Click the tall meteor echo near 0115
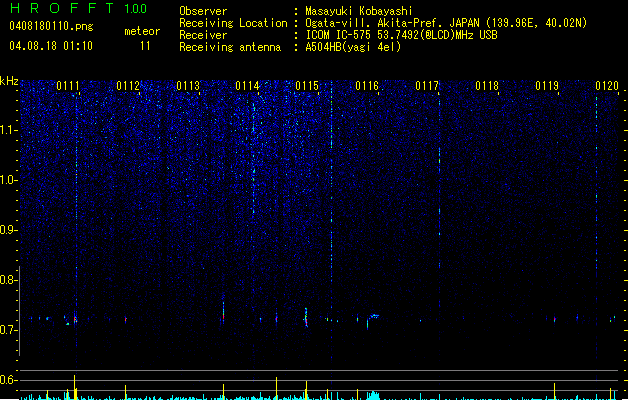The image size is (629, 400). [306, 317]
